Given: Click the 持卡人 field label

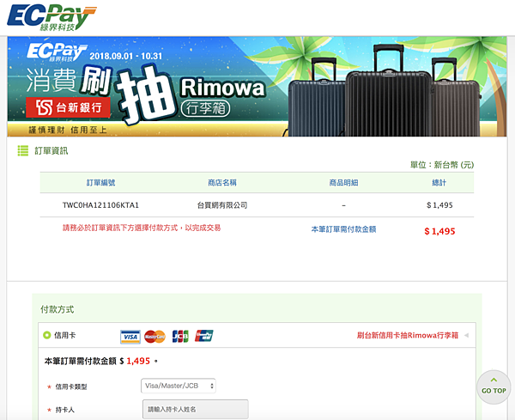Looking at the screenshot, I should (x=64, y=410).
